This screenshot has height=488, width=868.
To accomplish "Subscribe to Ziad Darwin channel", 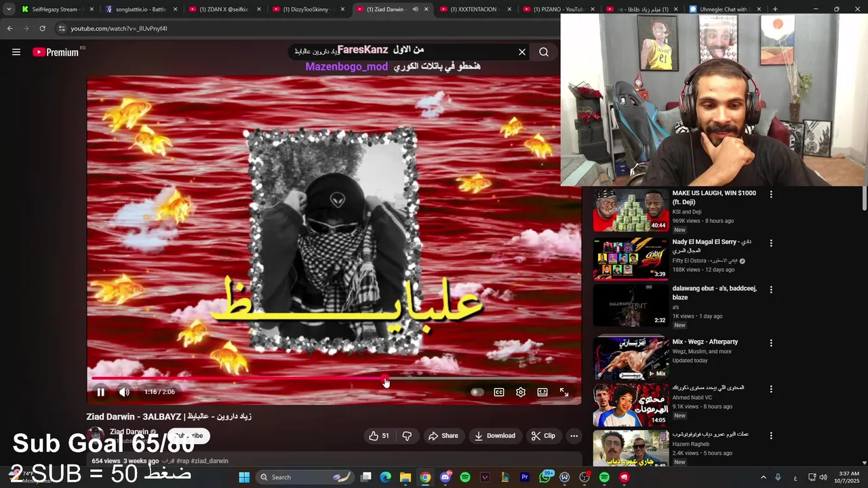I will coord(189,436).
